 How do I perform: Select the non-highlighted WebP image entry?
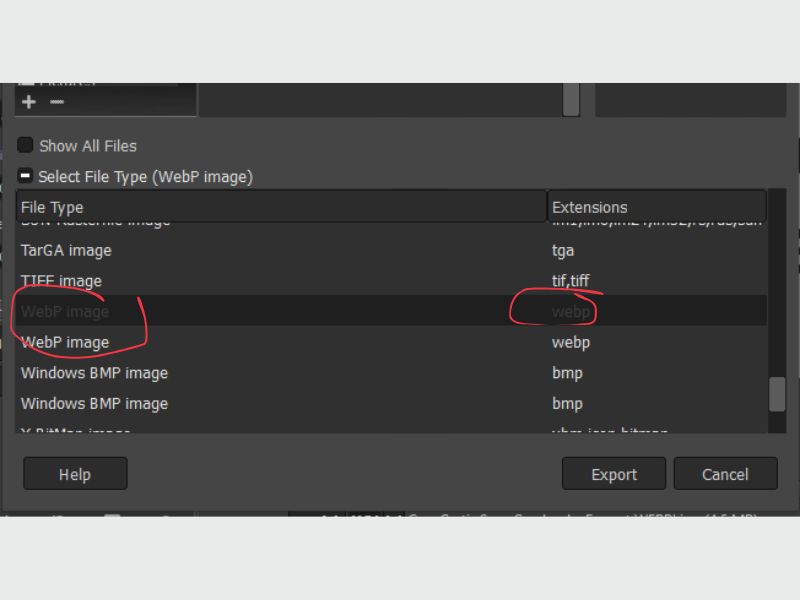(65, 342)
